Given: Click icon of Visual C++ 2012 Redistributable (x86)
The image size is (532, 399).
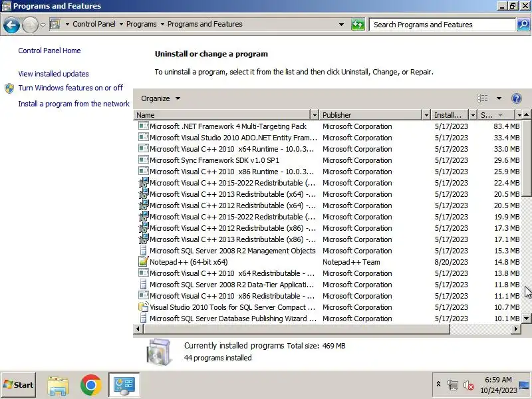Looking at the screenshot, I should pyautogui.click(x=144, y=228).
